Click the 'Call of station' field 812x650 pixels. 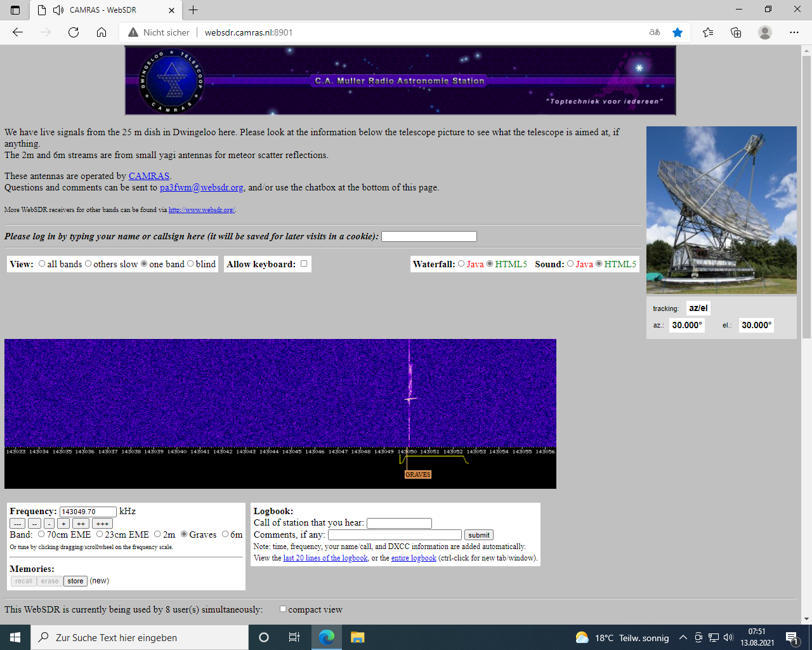click(x=399, y=523)
